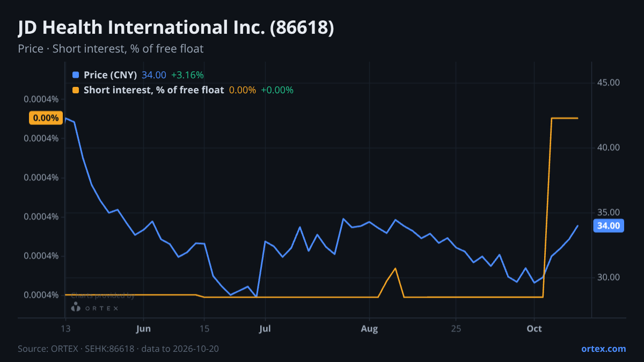Click the 13 date axis label

[x=65, y=328]
